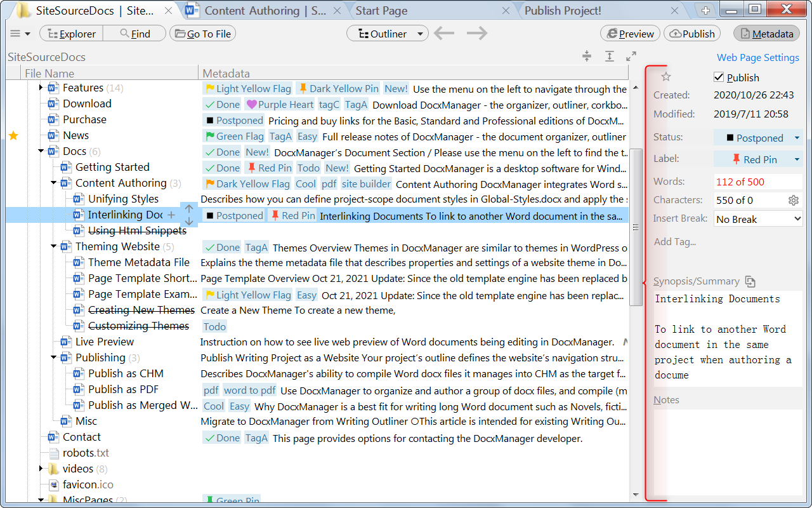Click the Go To File button

click(202, 34)
